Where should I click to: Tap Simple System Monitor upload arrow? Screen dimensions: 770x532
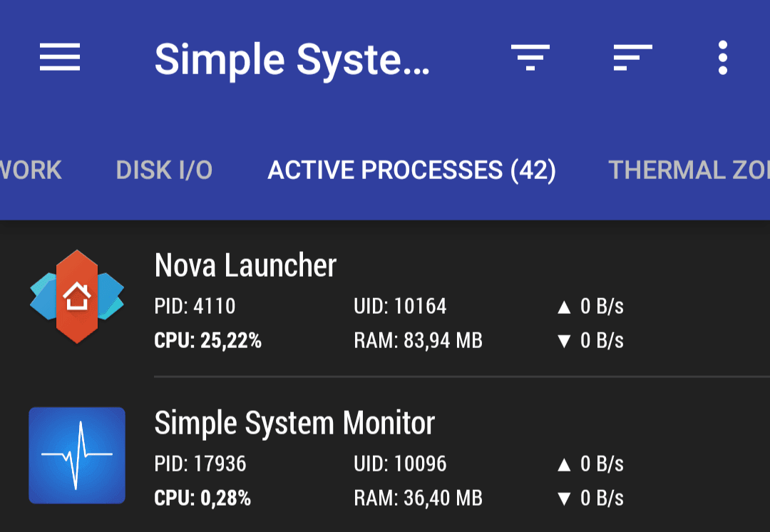[564, 465]
